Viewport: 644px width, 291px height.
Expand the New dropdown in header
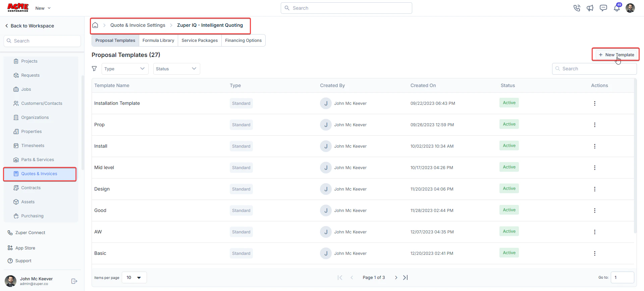[43, 8]
